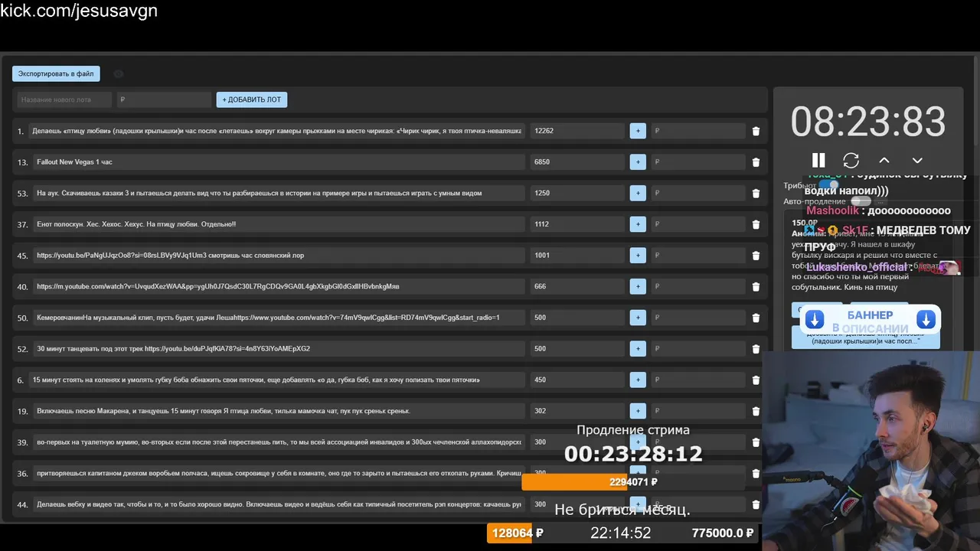This screenshot has height=551, width=980.
Task: Click plus button on Енот полоскун row
Action: point(638,224)
